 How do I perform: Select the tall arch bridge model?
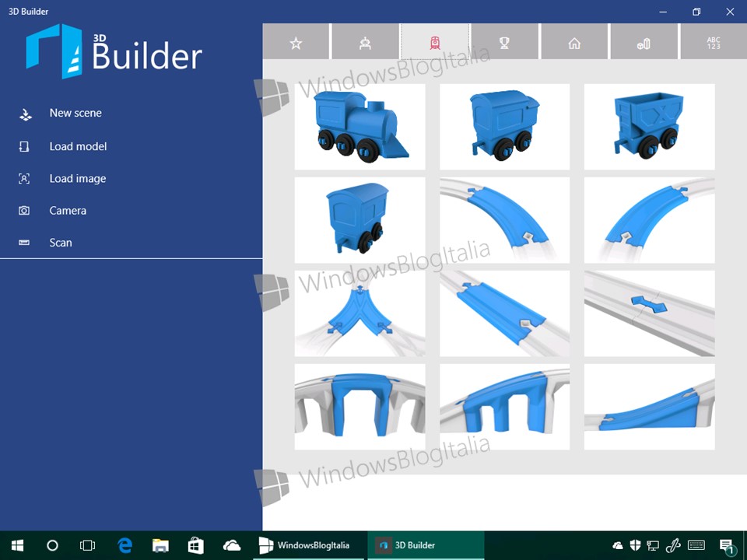coord(359,407)
